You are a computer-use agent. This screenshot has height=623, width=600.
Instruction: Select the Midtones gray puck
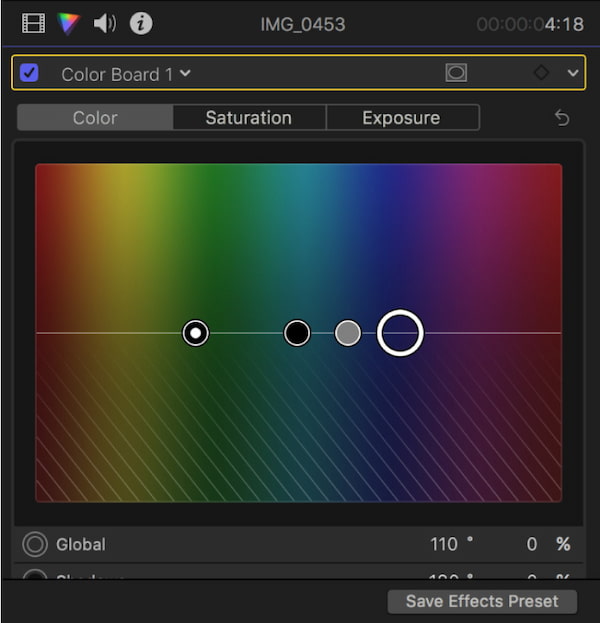348,333
